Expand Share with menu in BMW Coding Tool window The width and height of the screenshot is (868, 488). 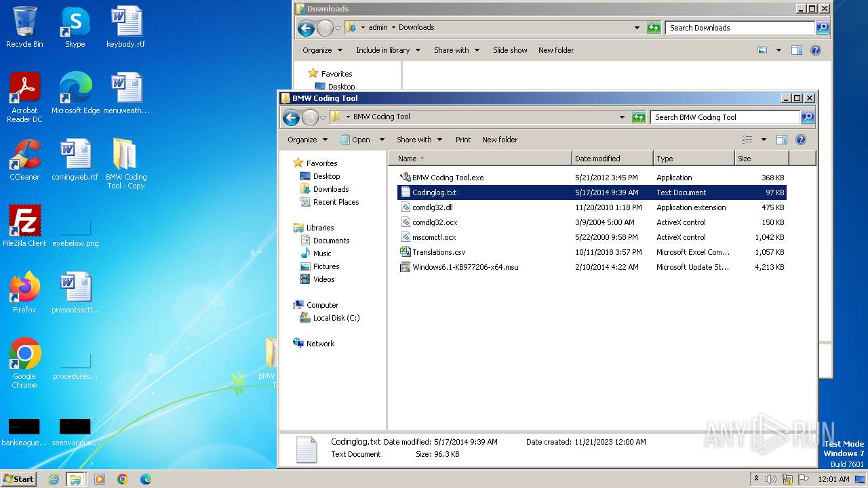(419, 140)
